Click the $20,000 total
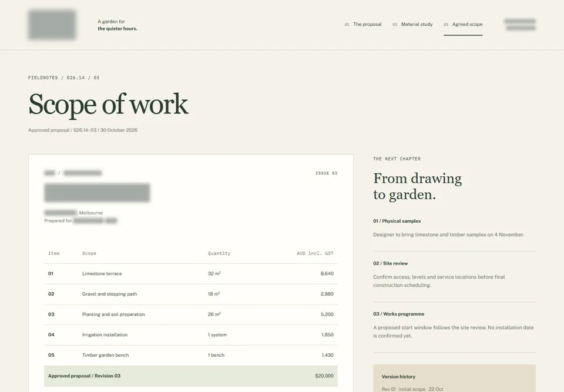Viewport: 564px width, 392px height. [324, 376]
